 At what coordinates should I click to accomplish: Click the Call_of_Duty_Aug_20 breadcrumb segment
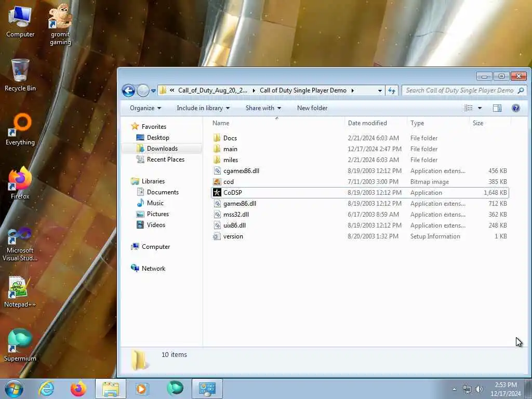pyautogui.click(x=212, y=90)
